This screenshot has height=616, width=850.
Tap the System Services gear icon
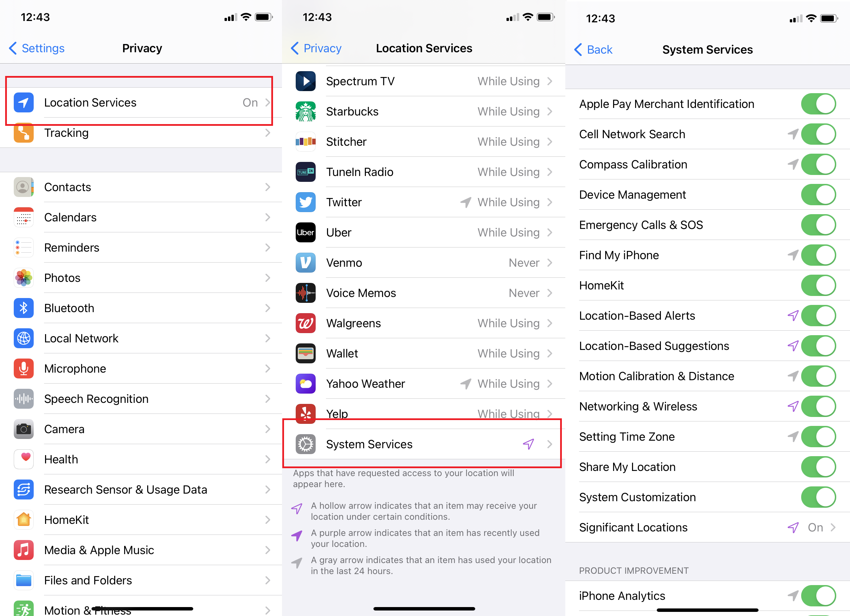pos(306,444)
